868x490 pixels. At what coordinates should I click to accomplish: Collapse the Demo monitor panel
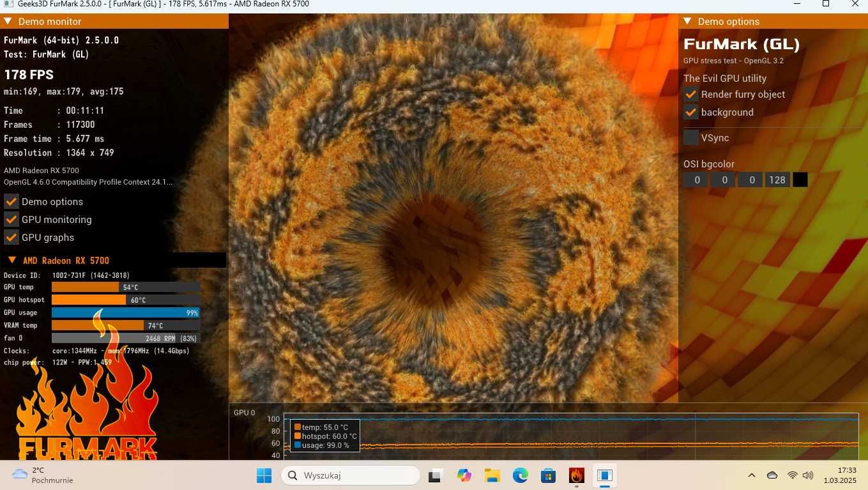[x=8, y=21]
